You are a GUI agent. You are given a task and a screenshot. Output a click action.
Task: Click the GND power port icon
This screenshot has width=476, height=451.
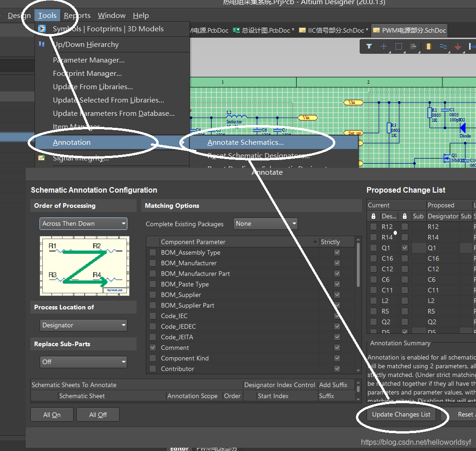click(x=458, y=46)
